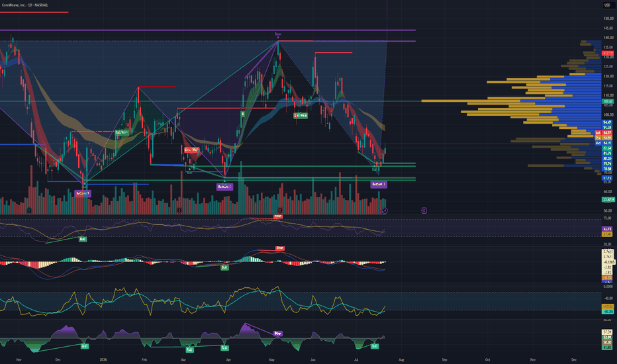617x364 pixels.
Task: Click the -0.1265 MACD value label
Action: coord(609,262)
